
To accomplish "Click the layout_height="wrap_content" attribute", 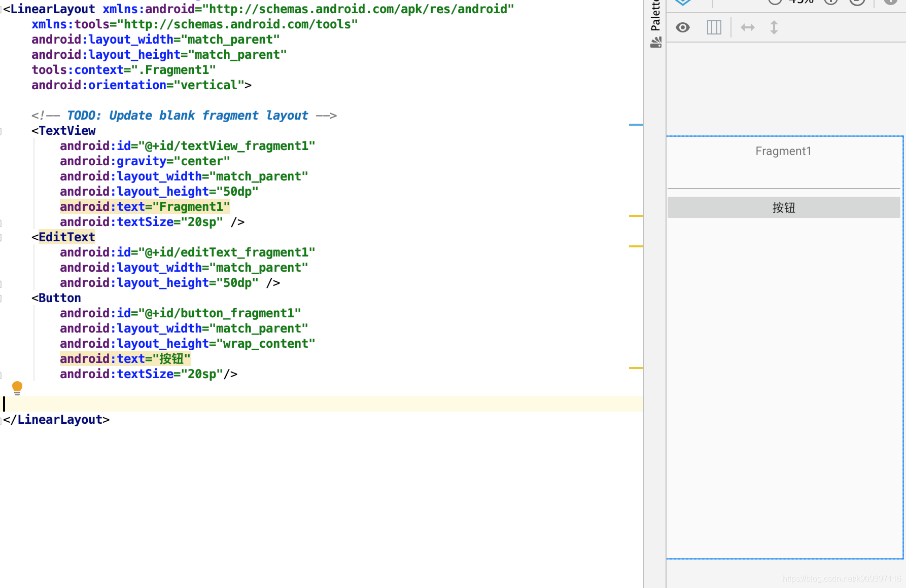I will click(x=188, y=344).
